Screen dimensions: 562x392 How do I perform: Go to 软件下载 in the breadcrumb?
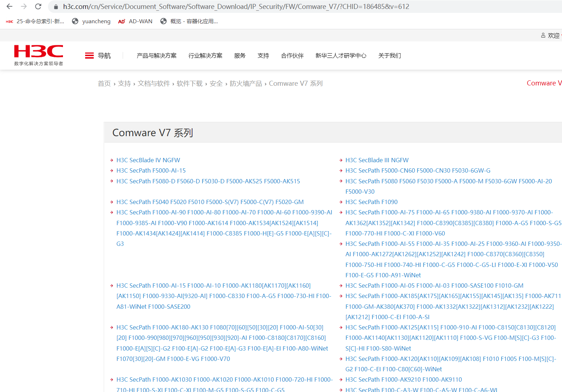190,83
